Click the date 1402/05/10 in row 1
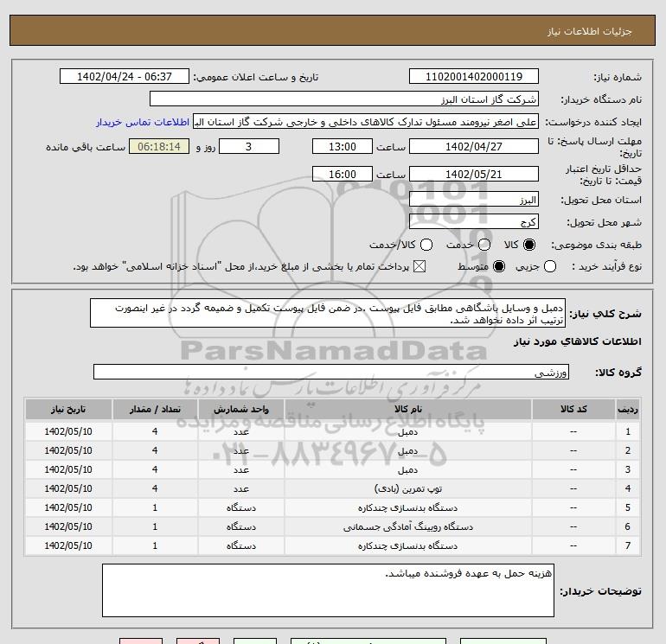Viewport: 666px width, 644px height. pyautogui.click(x=68, y=431)
